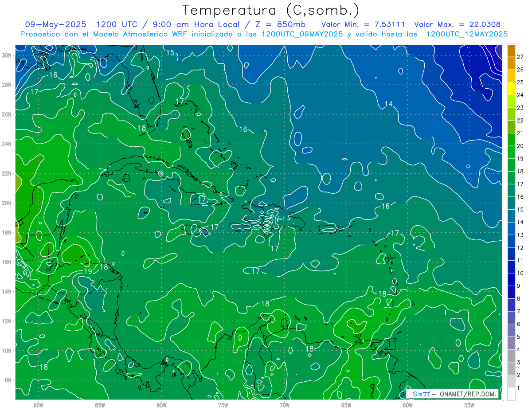Viewport: 532px width, 411px height.
Task: Pick yellow color scale segment between 24 and 25
Action: coord(511,88)
